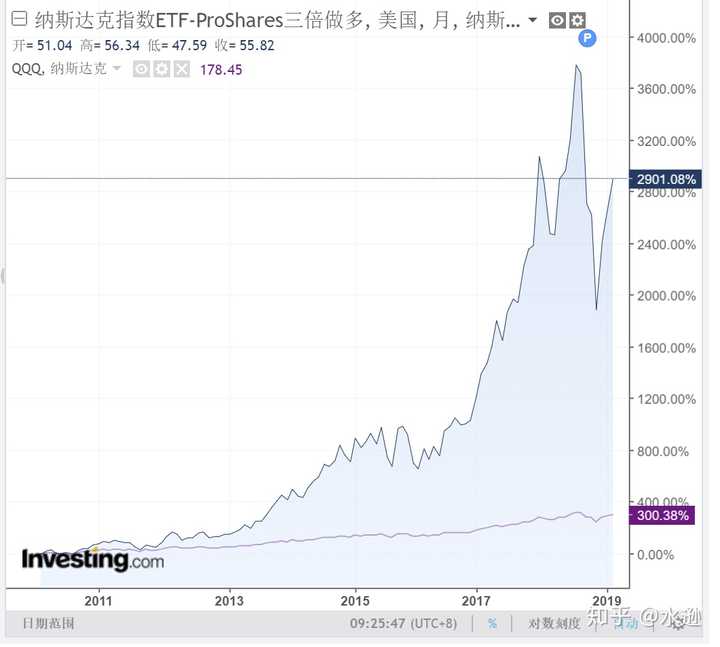The width and height of the screenshot is (720, 647).
Task: Open the QQQ series settings gear
Action: [163, 70]
